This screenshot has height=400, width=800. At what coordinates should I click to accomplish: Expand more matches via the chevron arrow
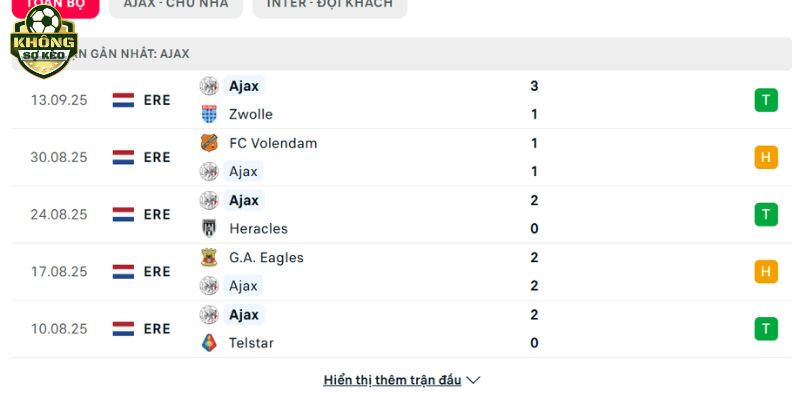point(473,380)
